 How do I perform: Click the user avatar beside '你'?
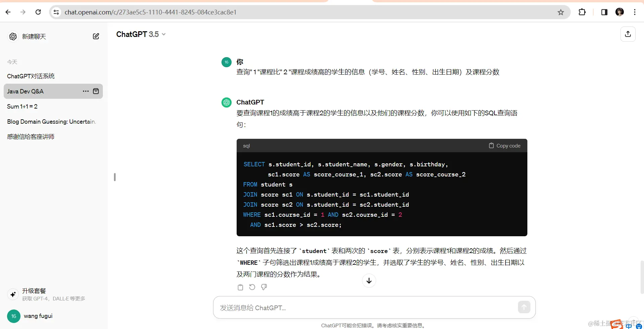pyautogui.click(x=226, y=62)
